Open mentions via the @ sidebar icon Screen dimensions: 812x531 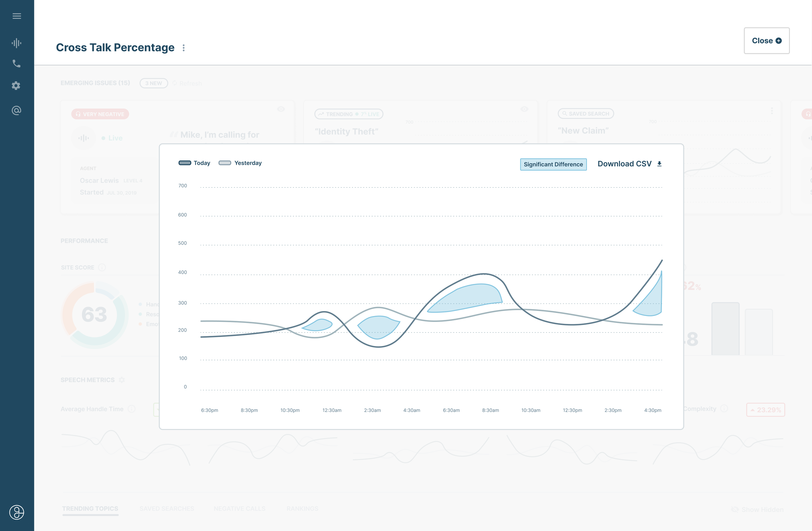[16, 110]
